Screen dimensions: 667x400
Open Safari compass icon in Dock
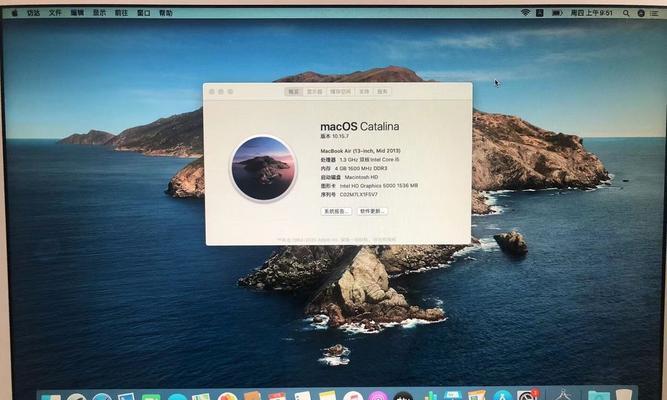pyautogui.click(x=102, y=396)
